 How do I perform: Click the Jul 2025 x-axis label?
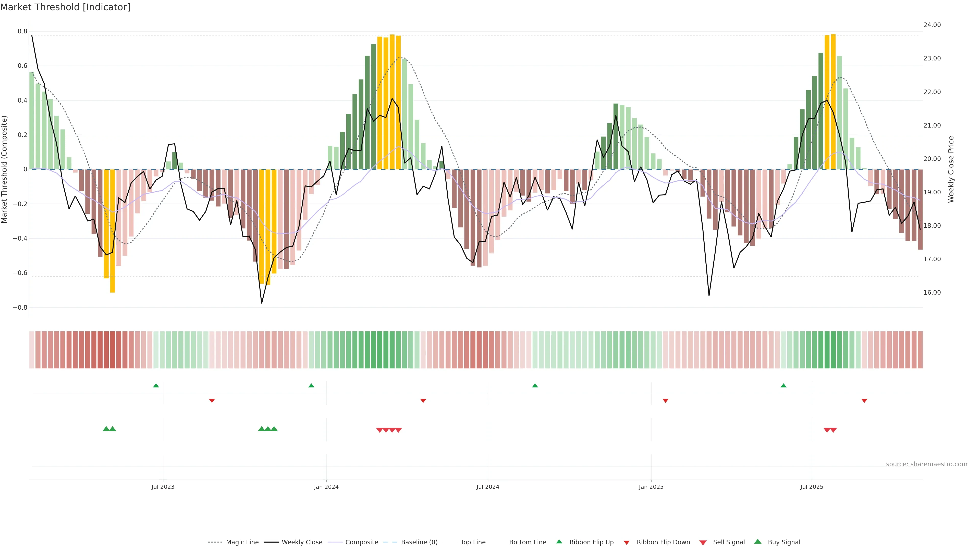812,487
